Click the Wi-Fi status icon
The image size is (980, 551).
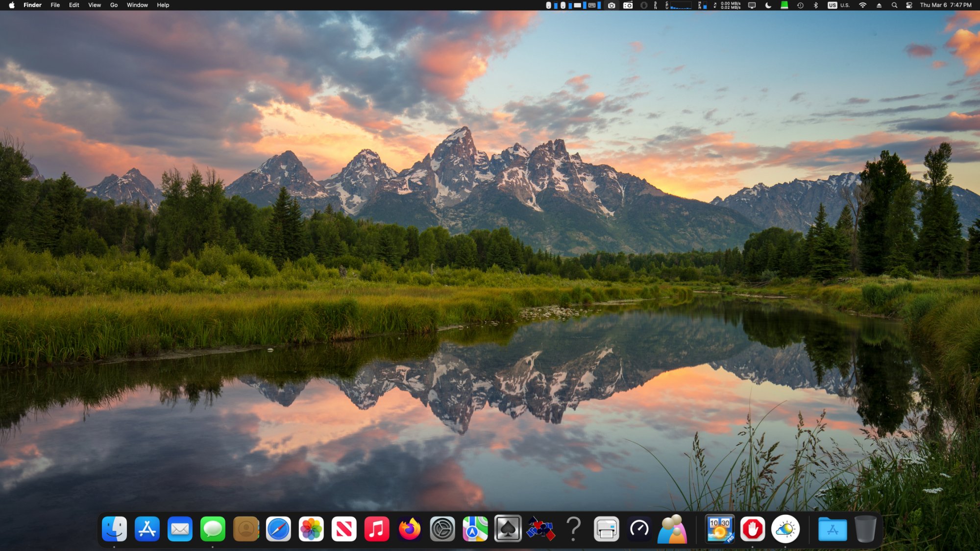862,5
